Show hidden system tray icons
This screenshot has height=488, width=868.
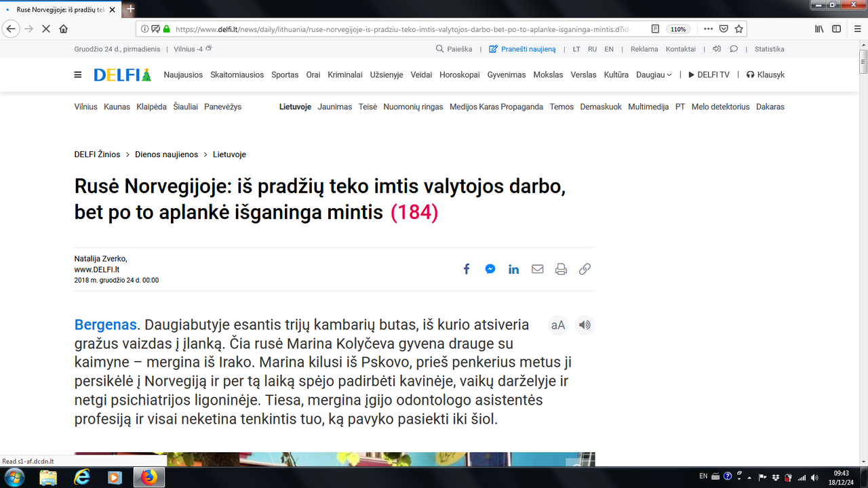(751, 477)
